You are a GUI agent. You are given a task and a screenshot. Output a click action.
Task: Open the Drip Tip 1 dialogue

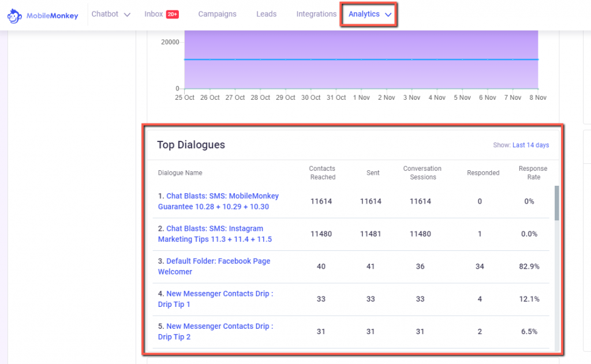215,299
